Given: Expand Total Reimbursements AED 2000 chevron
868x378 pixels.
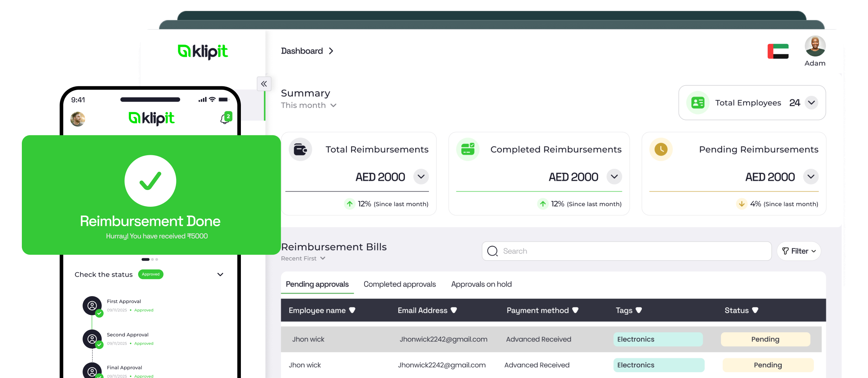Looking at the screenshot, I should (421, 177).
